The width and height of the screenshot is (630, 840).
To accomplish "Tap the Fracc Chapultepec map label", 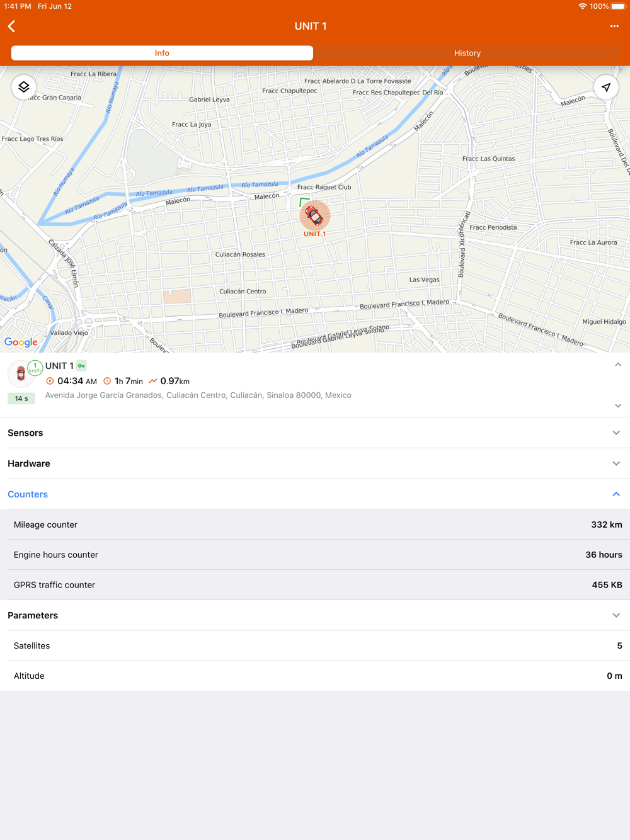I will coord(290,91).
